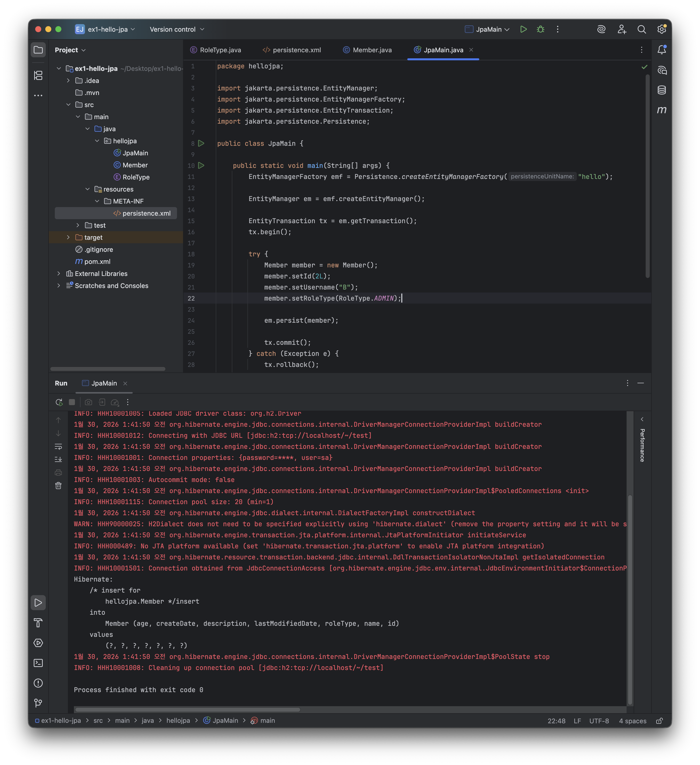Expand External Libraries node
The image size is (700, 765).
[59, 274]
